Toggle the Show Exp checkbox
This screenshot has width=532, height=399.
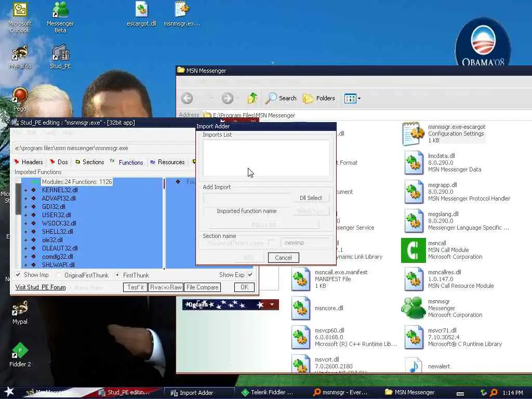(x=250, y=274)
